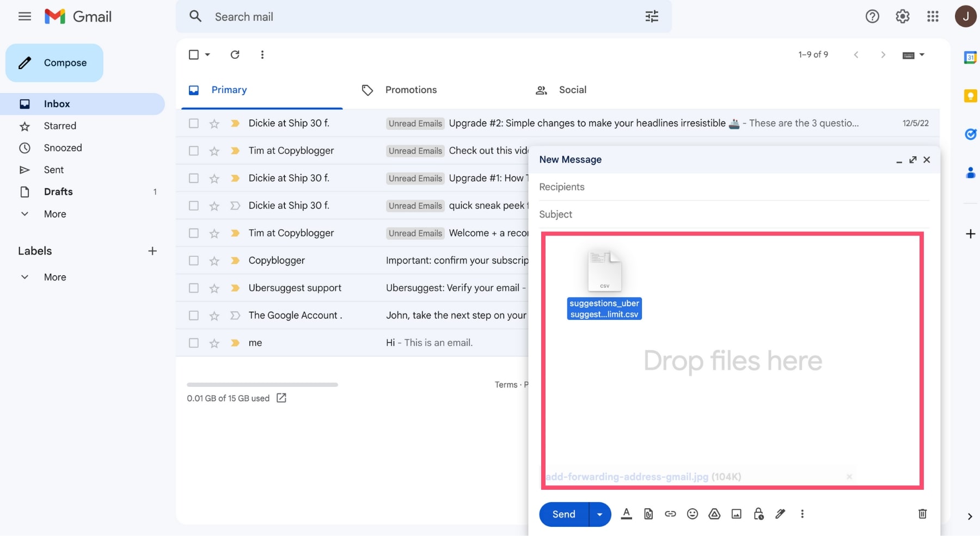Expand More under the Drafts folder
980x536 pixels.
55,214
